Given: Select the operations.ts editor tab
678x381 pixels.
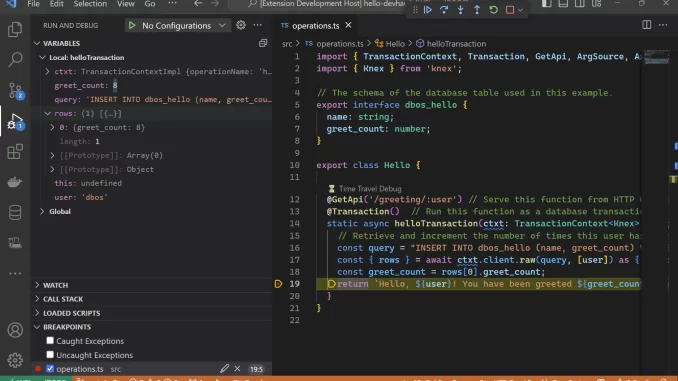Looking at the screenshot, I should click(316, 26).
